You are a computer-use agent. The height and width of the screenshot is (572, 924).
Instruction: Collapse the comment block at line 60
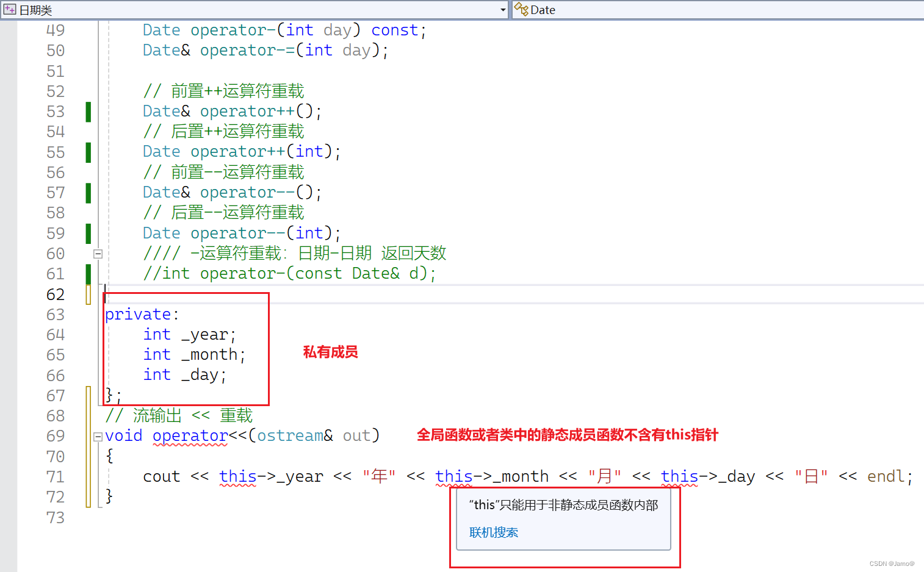click(98, 254)
